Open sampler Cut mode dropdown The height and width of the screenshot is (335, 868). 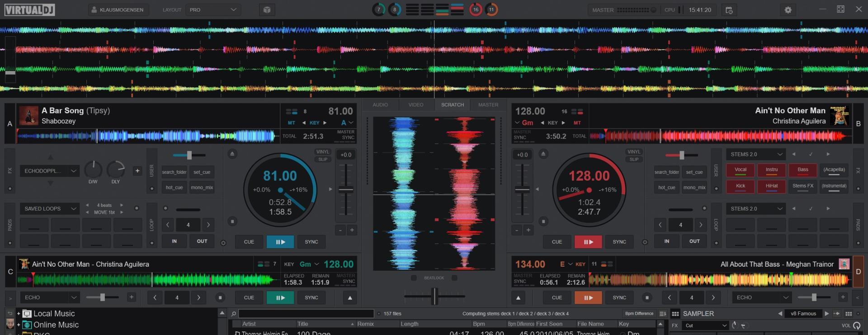coord(705,325)
